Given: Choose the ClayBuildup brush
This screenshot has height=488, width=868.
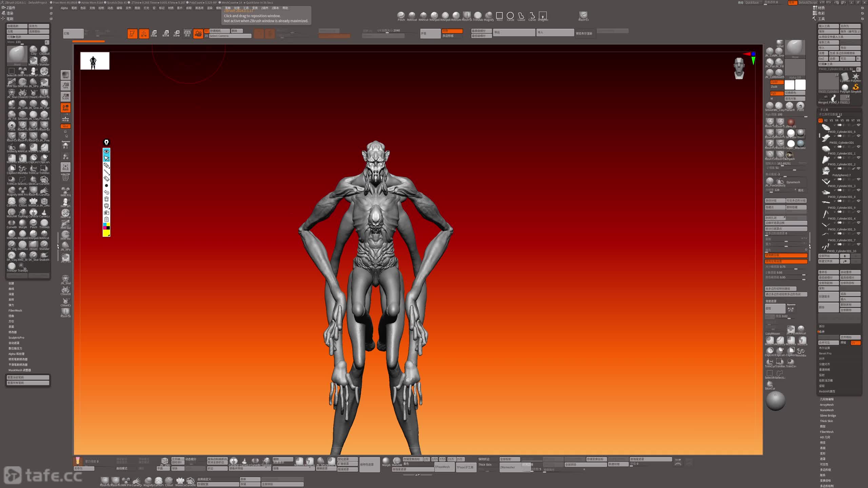Looking at the screenshot, I should point(44,50).
